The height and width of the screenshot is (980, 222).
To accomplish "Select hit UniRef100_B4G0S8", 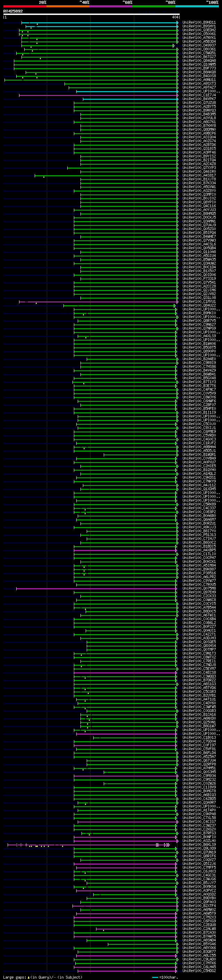I will [x=199, y=76].
